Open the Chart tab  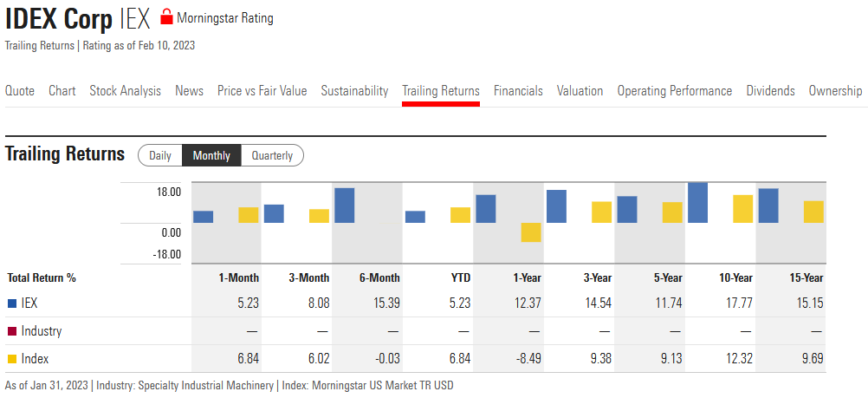coord(62,91)
